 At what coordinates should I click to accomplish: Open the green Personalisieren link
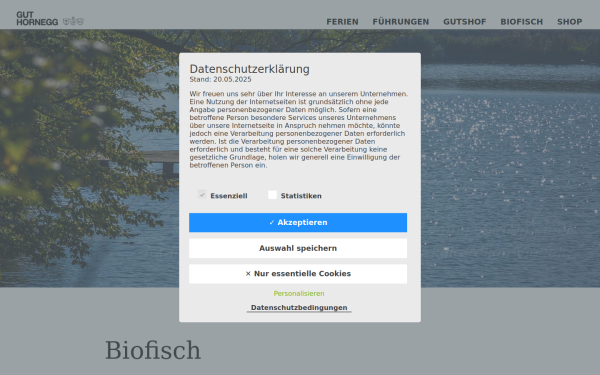299,293
